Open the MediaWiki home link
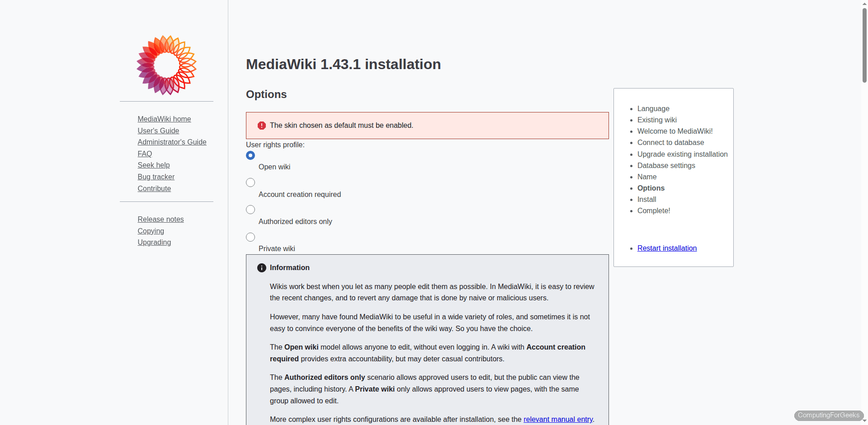 click(164, 119)
